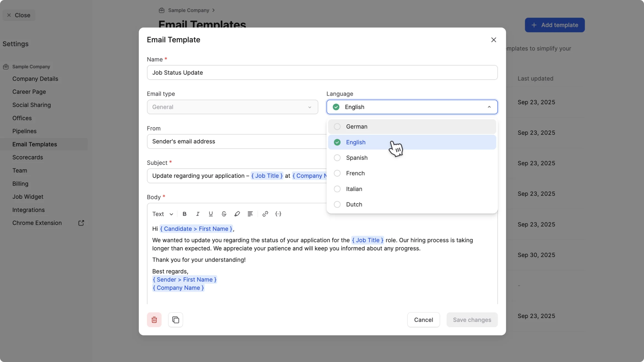Delete template with red trash icon

154,320
